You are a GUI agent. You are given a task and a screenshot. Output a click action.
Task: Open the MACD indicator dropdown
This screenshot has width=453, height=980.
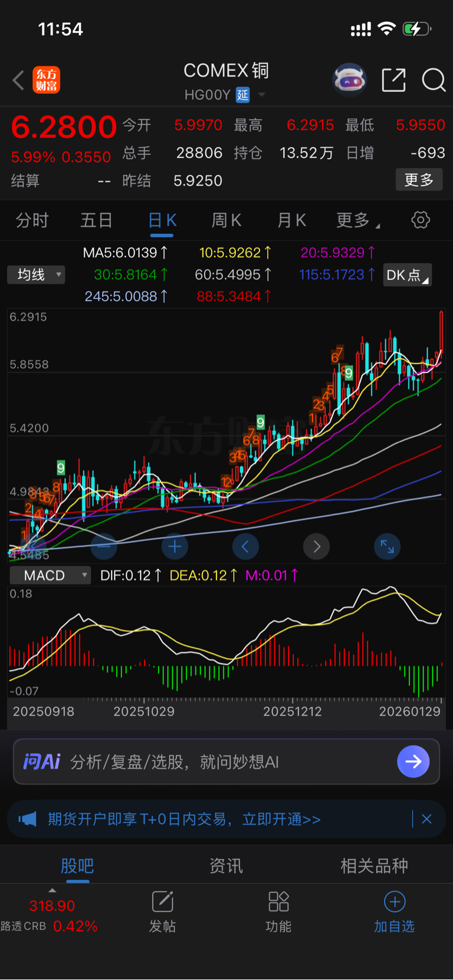pyautogui.click(x=50, y=576)
